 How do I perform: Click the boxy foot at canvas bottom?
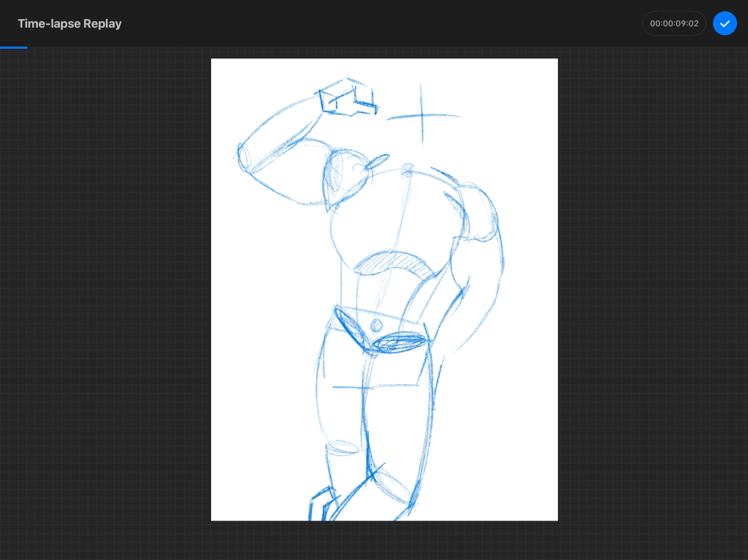tap(321, 505)
